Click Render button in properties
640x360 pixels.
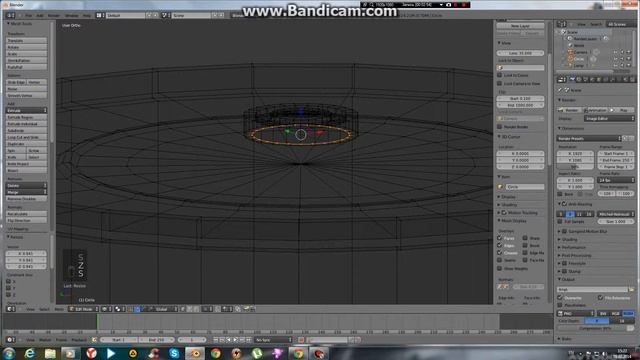click(x=569, y=110)
